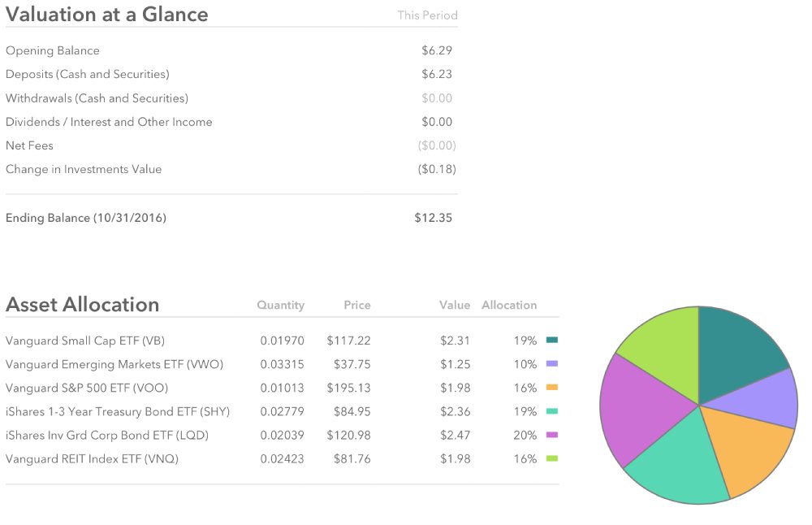The height and width of the screenshot is (525, 812).
Task: Click iShares 1-3 Year Treasury Bond ETF (SHY)
Action: point(118,412)
